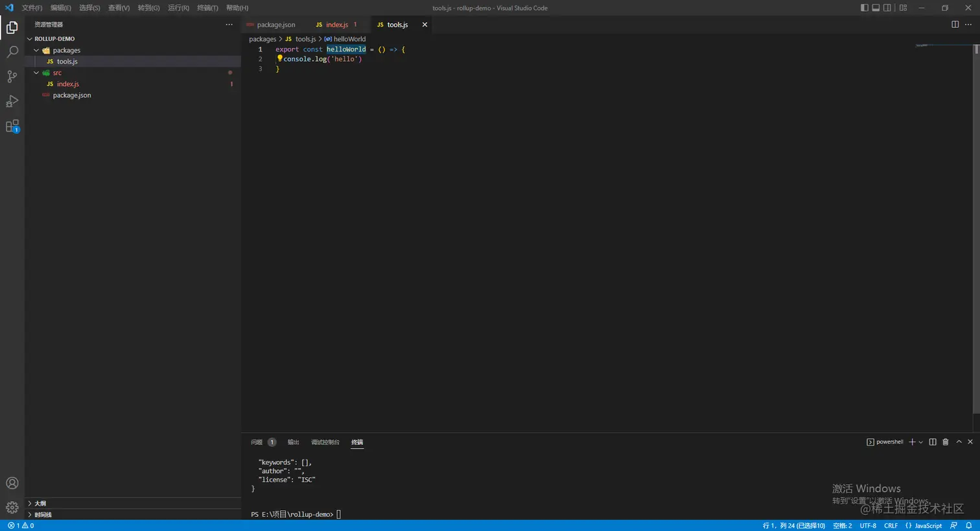Toggle the secondary sidebar visibility

coord(887,8)
